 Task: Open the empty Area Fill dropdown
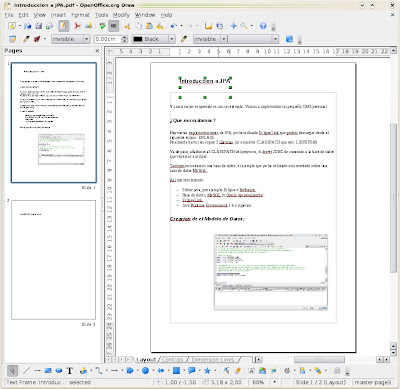pyautogui.click(x=253, y=39)
